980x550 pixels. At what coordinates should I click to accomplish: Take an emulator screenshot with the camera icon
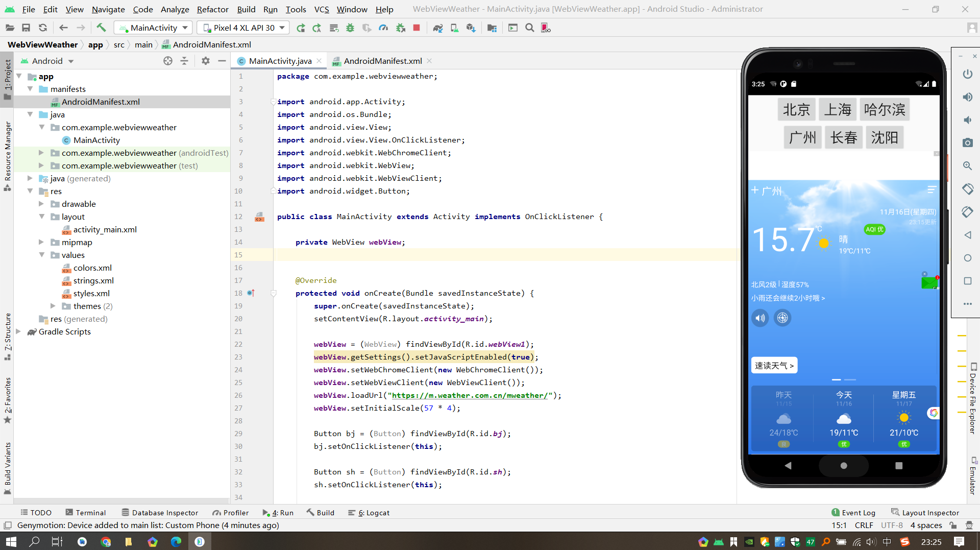pos(967,143)
